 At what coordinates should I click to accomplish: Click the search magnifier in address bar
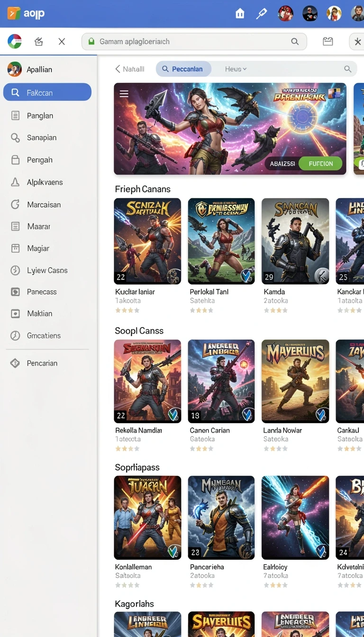coord(295,42)
